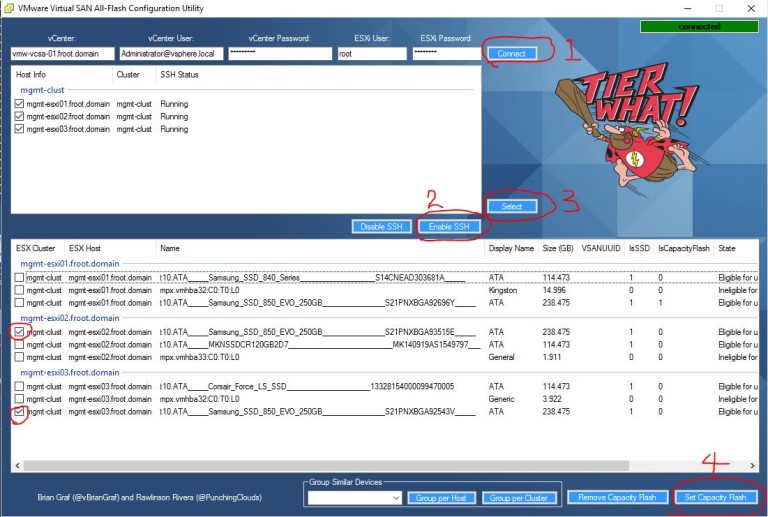Viewport: 768px width, 517px height.
Task: Click Set Capacity Flash button
Action: 716,497
